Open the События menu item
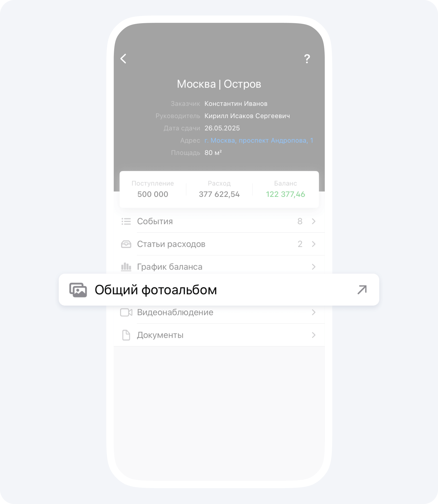Image resolution: width=438 pixels, height=504 pixels. (219, 221)
